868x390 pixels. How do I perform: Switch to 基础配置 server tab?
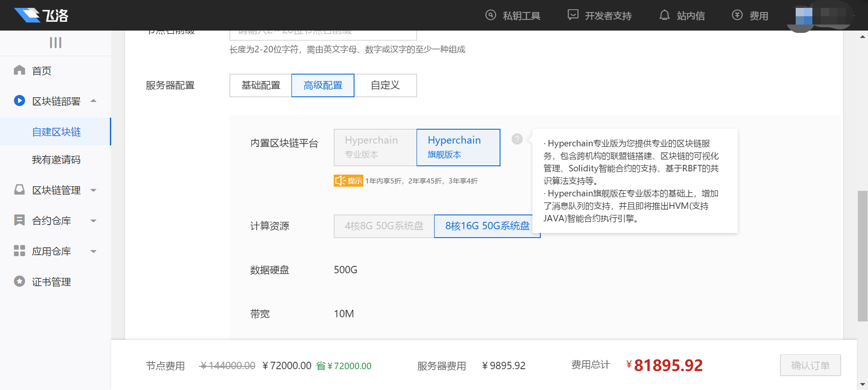[261, 85]
